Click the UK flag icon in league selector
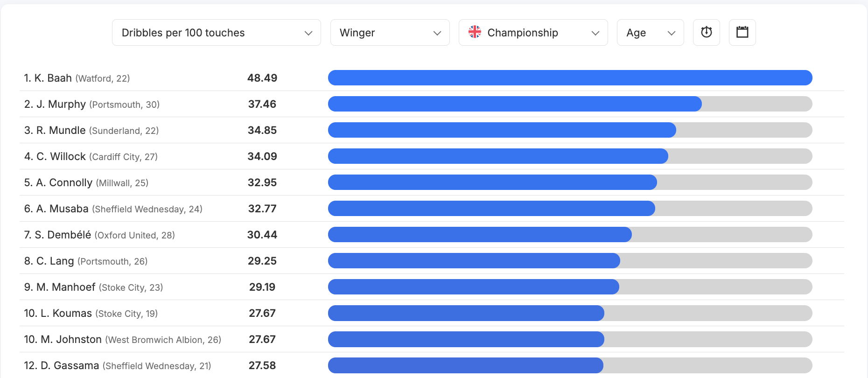Image resolution: width=868 pixels, height=378 pixels. point(475,32)
